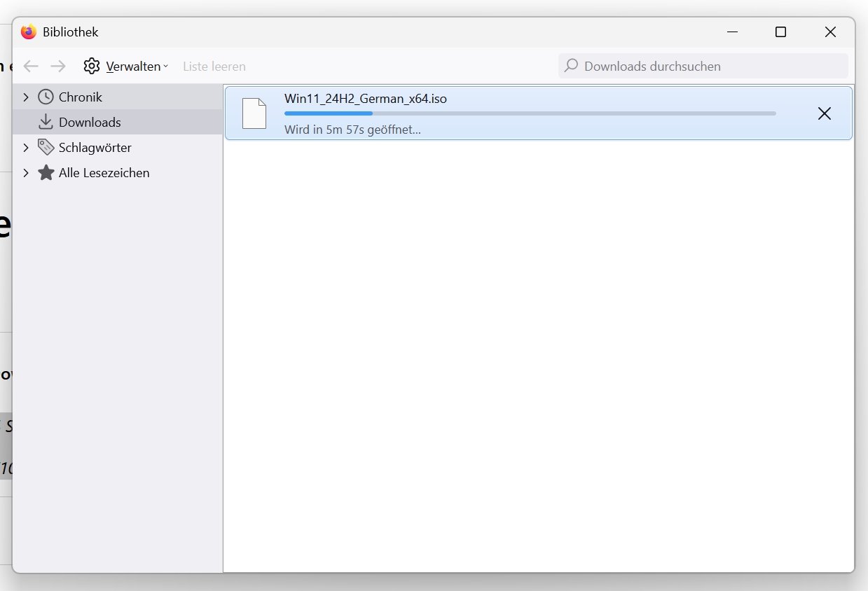Viewport: 868px width, 591px height.
Task: Click the file icon of the ISO download
Action: (254, 113)
